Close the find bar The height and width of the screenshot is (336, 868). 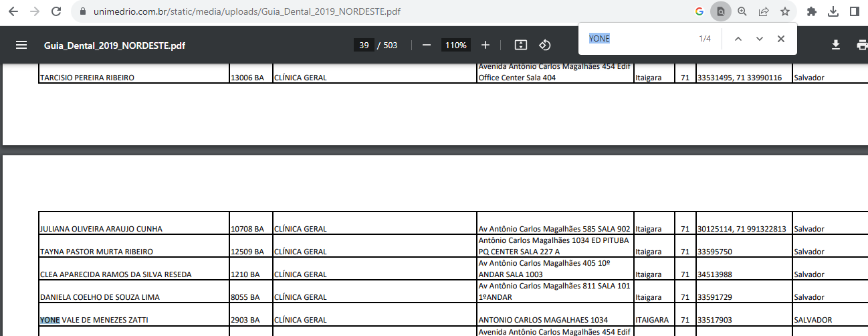coord(780,39)
